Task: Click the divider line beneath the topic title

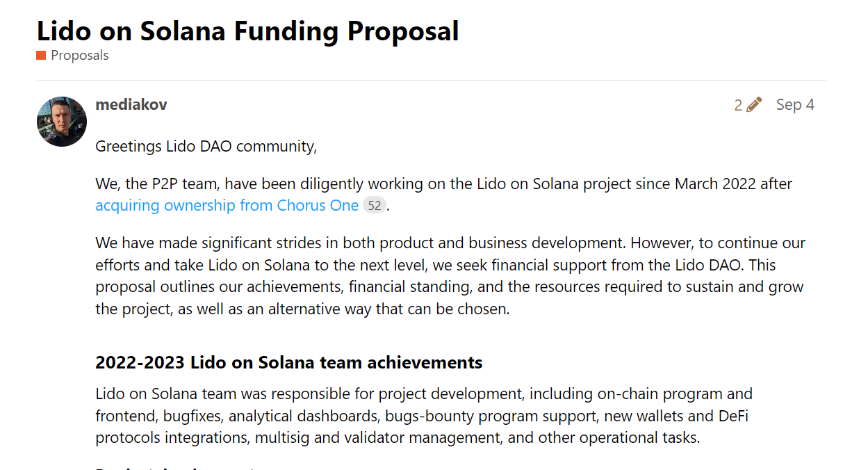Action: 432,80
